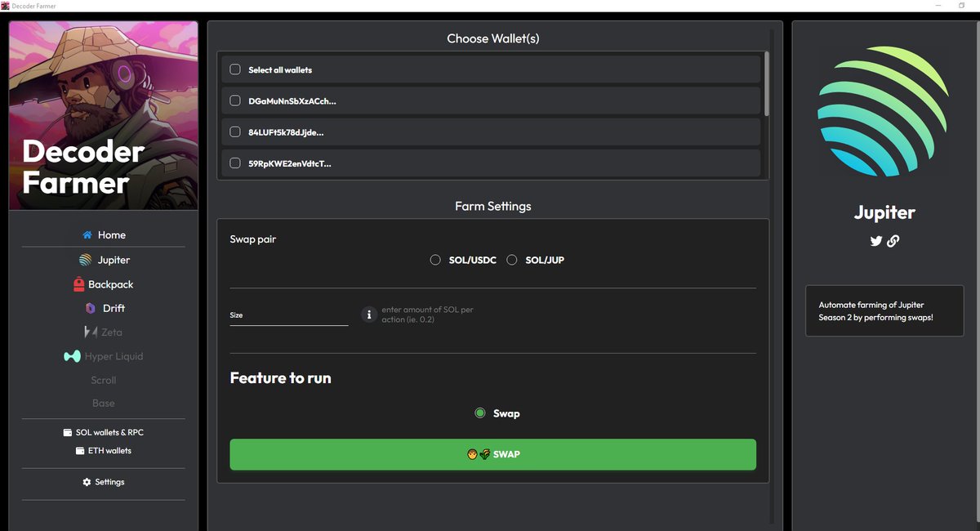Screen dimensions: 980x531
Task: Choose the SOL/USDC swap pair
Action: pyautogui.click(x=435, y=260)
